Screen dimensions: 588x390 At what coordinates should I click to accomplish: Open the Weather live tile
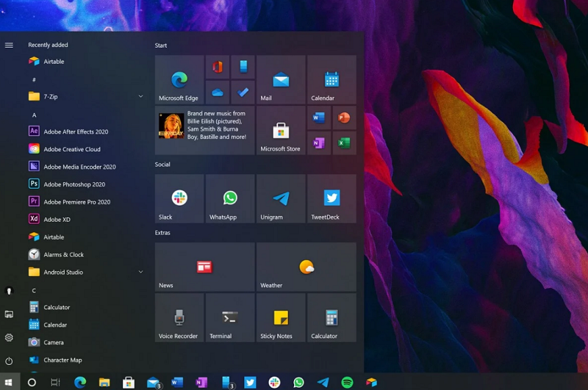point(306,267)
